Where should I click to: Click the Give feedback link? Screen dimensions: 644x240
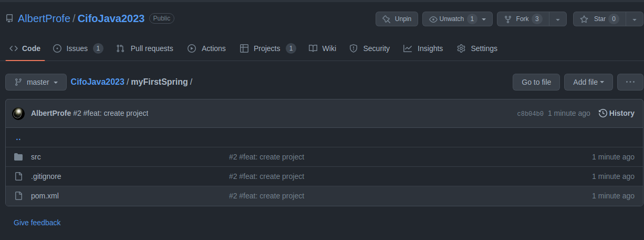coord(37,223)
